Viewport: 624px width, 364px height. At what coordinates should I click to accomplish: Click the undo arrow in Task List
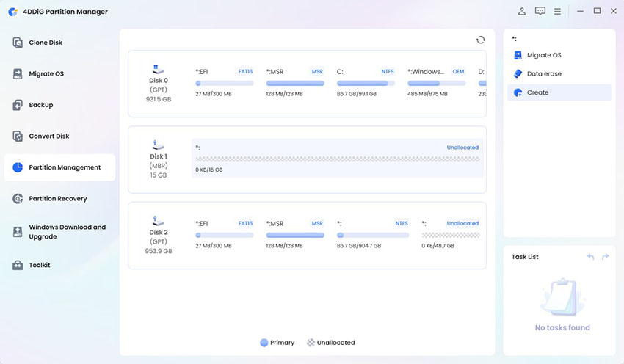point(590,257)
